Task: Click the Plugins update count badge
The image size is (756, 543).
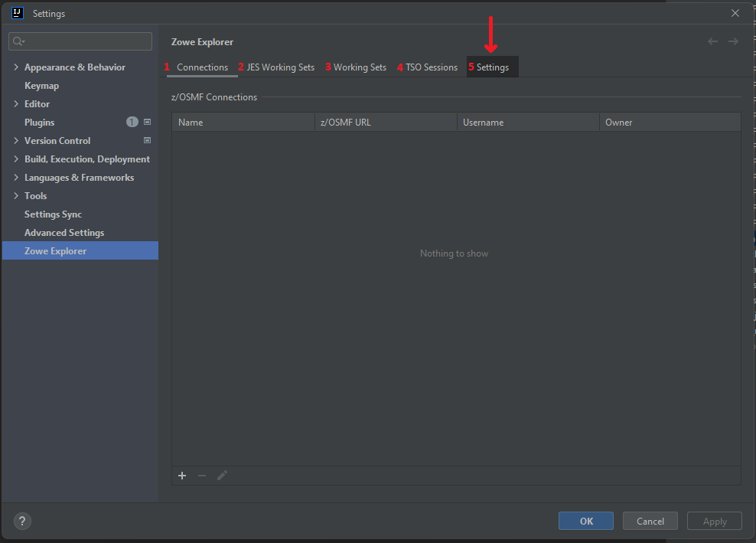Action: pyautogui.click(x=132, y=123)
